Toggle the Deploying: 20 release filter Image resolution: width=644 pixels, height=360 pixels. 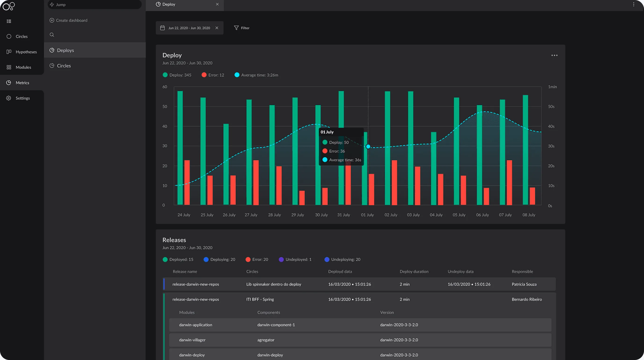219,260
